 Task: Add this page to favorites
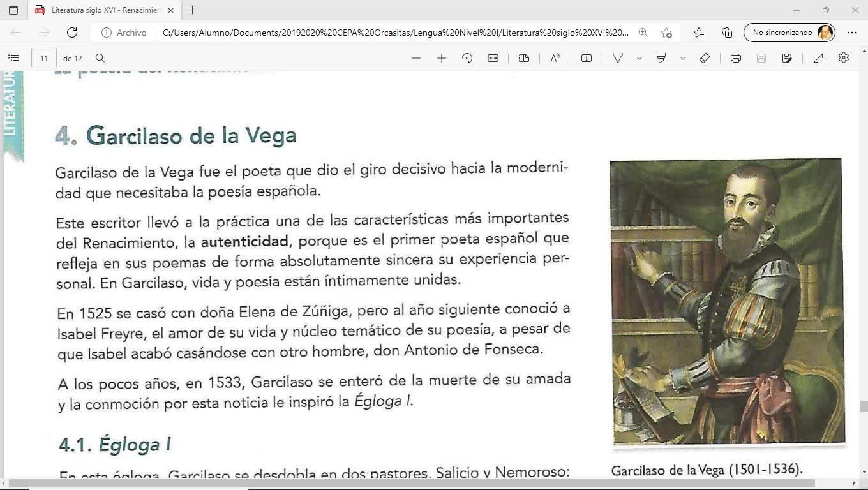(x=666, y=33)
